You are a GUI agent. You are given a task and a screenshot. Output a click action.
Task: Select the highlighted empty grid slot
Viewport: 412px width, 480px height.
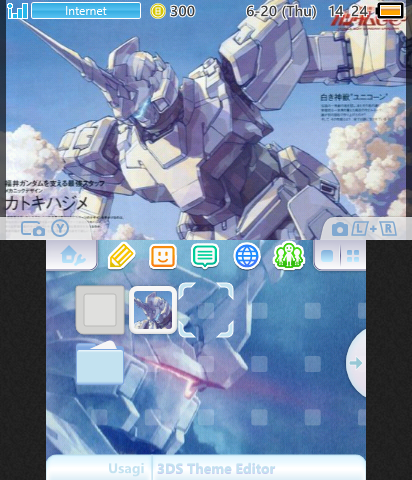pos(206,310)
